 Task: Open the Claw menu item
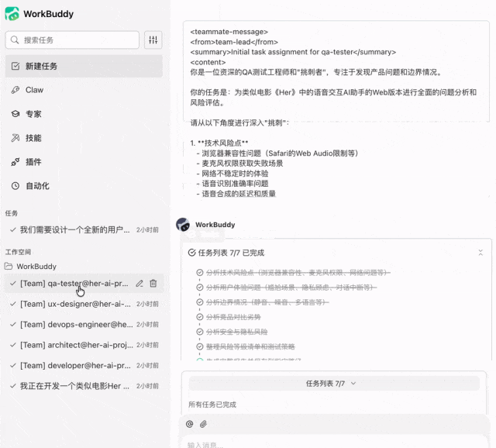[x=34, y=90]
